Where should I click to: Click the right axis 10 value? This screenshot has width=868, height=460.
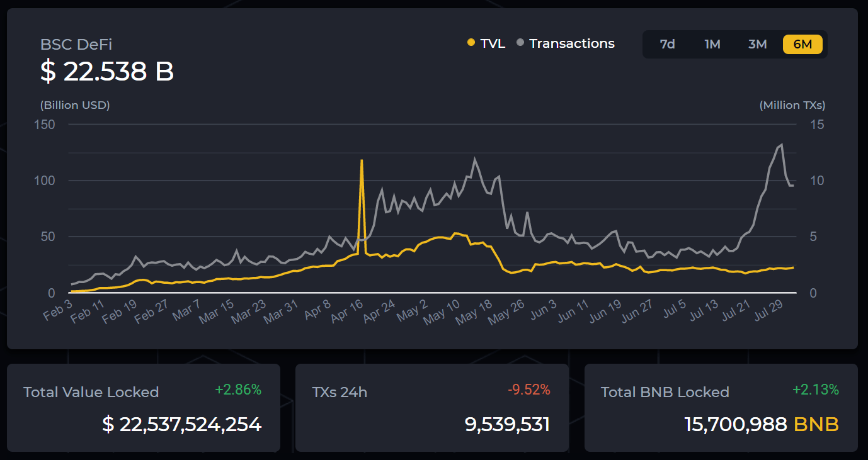point(817,181)
